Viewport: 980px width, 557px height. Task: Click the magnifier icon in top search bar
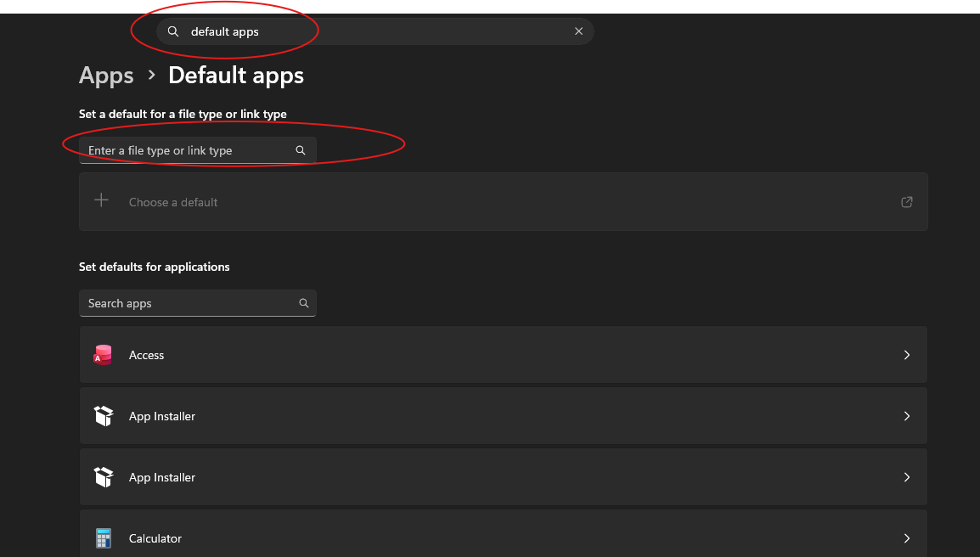[x=173, y=31]
